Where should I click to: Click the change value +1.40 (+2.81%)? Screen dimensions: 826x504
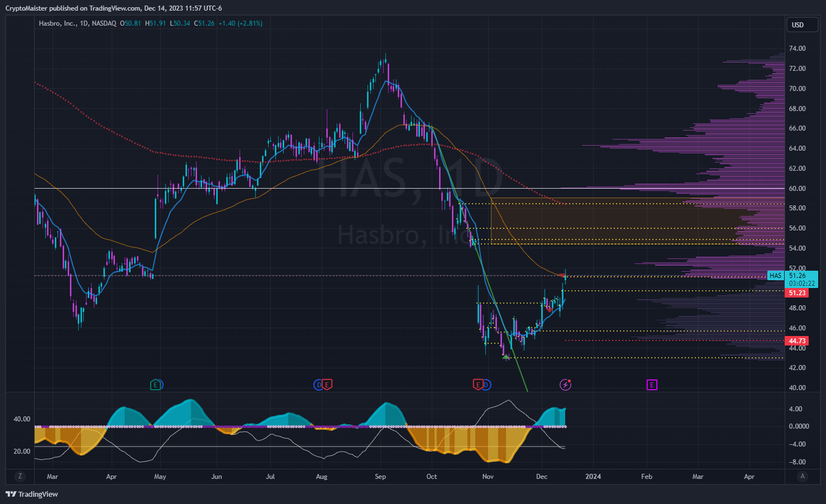(240, 23)
